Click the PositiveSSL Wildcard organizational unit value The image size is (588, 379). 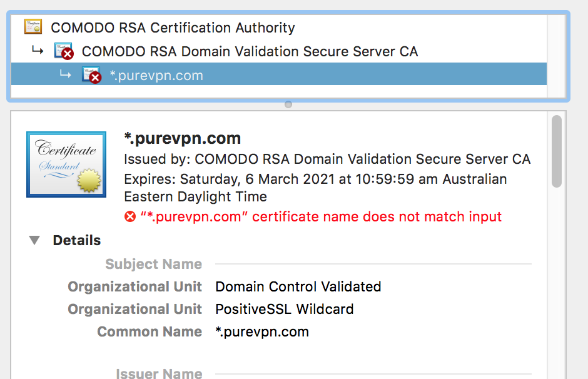[x=284, y=310]
